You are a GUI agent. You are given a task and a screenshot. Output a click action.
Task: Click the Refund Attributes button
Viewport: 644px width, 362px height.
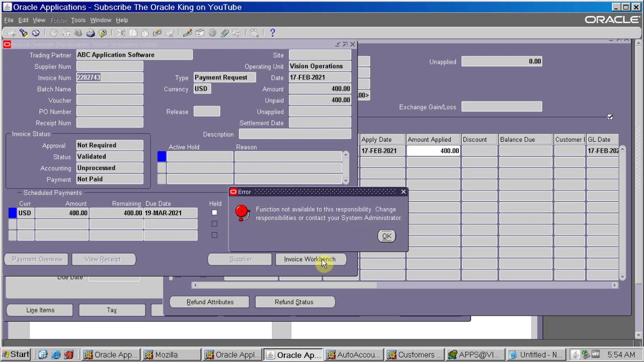[x=210, y=302]
